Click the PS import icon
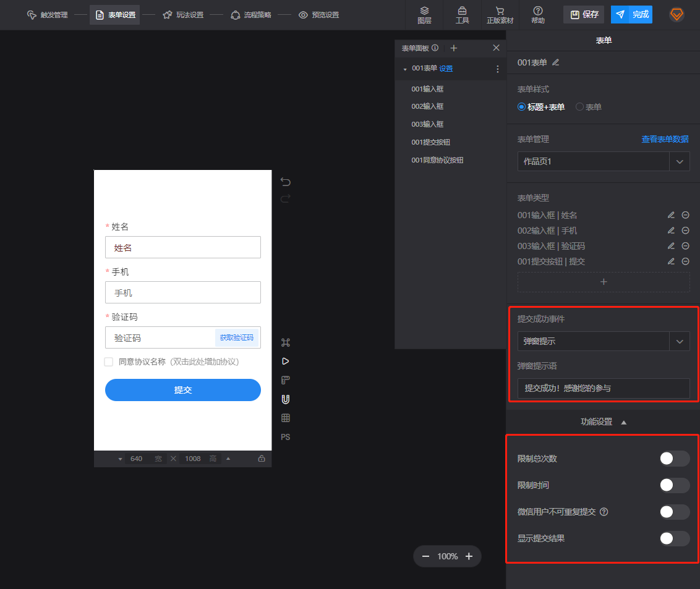The width and height of the screenshot is (700, 589). [286, 437]
